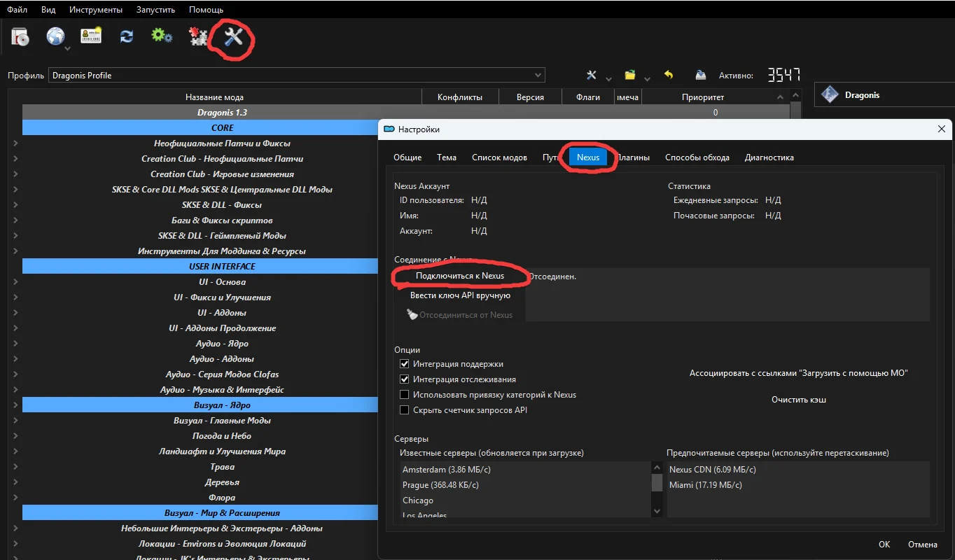
Task: Click Ввести ключ API вручную button
Action: point(460,295)
